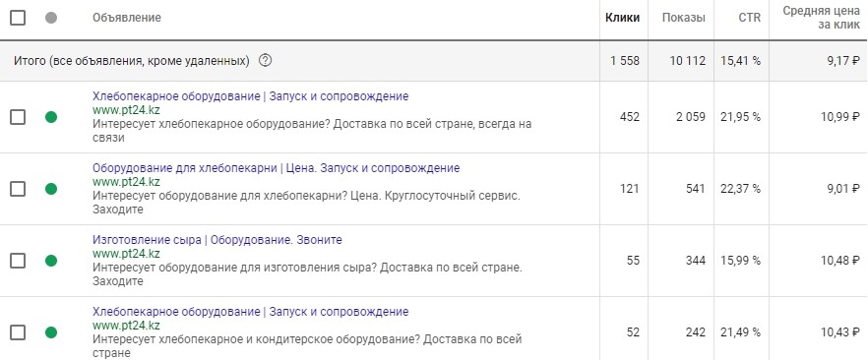Open first Хлебопекарное оборудование ad headline link
Screen dimensions: 868x360
pyautogui.click(x=250, y=96)
